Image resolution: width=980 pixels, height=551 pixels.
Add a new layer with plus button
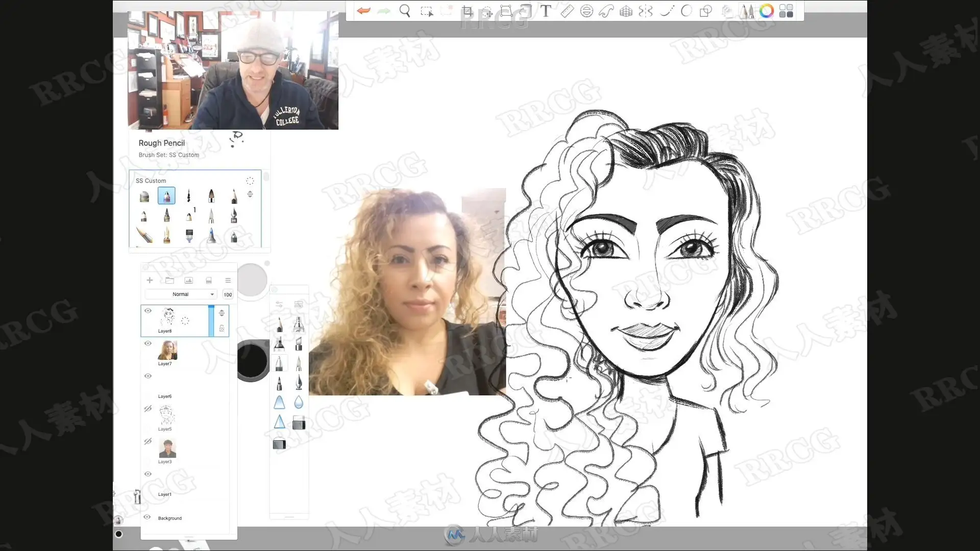pyautogui.click(x=150, y=280)
